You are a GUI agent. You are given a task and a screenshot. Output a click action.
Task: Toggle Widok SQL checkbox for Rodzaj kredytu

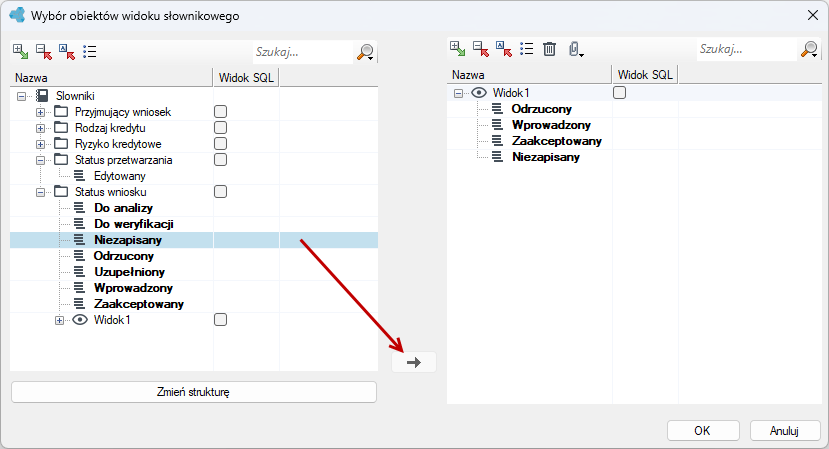pos(220,127)
